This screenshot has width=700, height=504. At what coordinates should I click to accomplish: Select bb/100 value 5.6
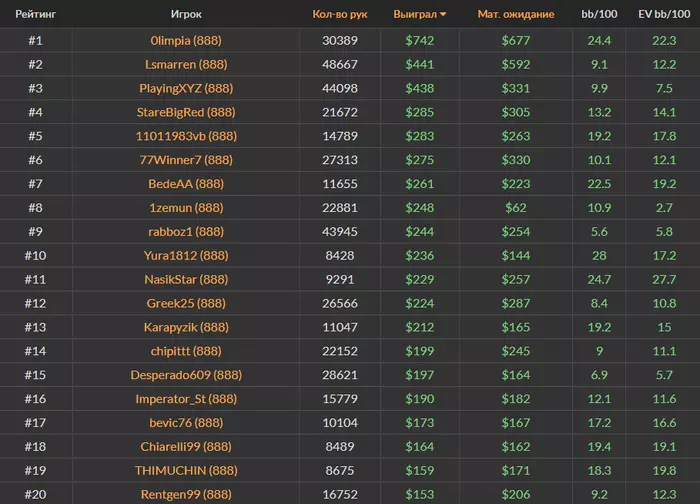pos(599,232)
